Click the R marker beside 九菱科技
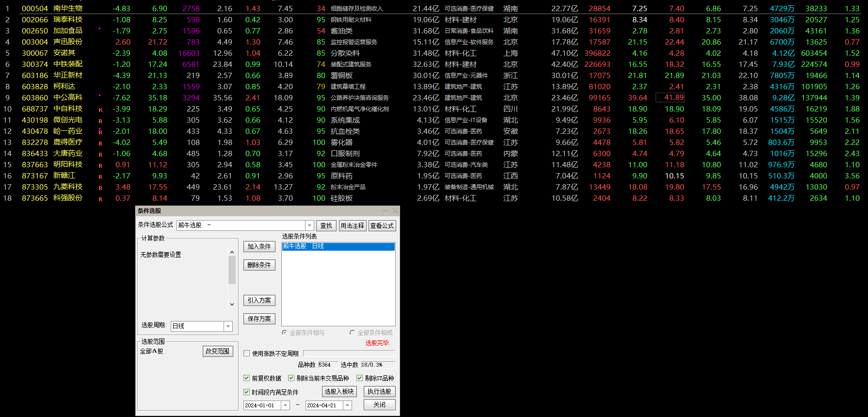This screenshot has width=868, height=417. point(100,188)
